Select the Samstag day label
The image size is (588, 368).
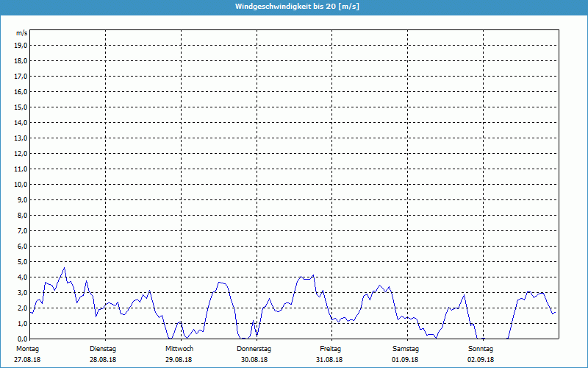(405, 348)
